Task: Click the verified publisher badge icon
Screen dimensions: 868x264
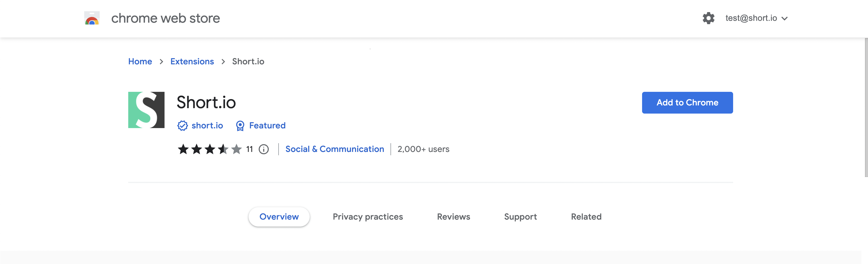Action: point(182,126)
